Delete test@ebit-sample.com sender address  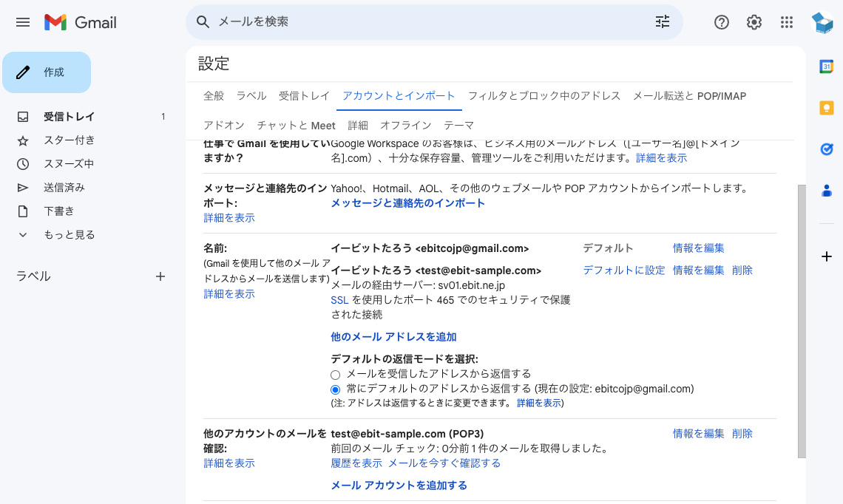tap(742, 270)
